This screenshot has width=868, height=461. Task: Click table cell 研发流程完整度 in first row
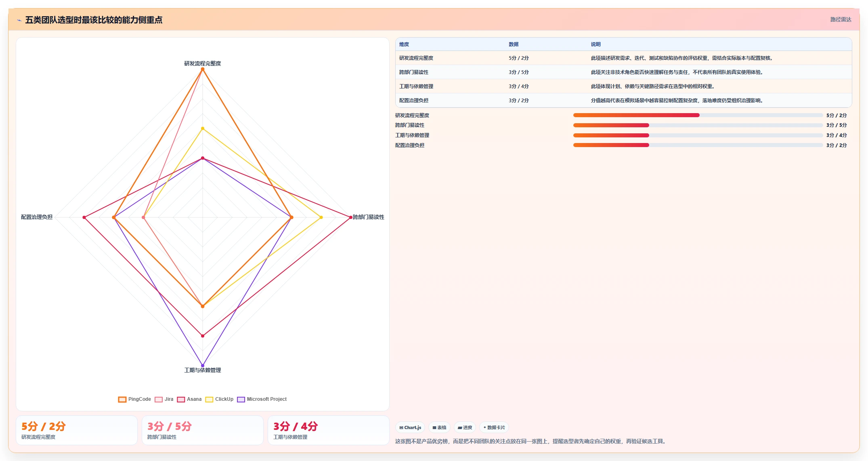(x=416, y=58)
